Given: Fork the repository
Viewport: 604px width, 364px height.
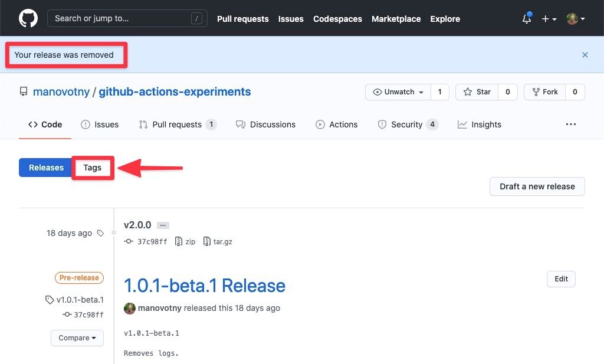Looking at the screenshot, I should [544, 92].
